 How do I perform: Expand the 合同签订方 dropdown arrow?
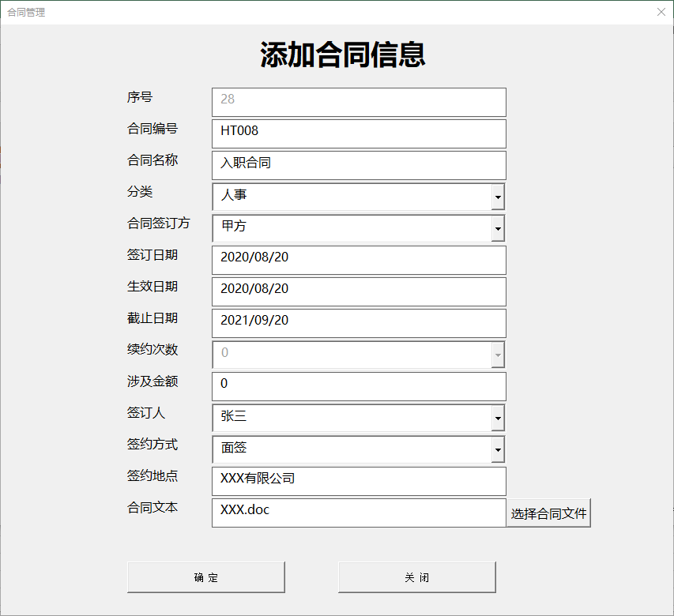498,228
